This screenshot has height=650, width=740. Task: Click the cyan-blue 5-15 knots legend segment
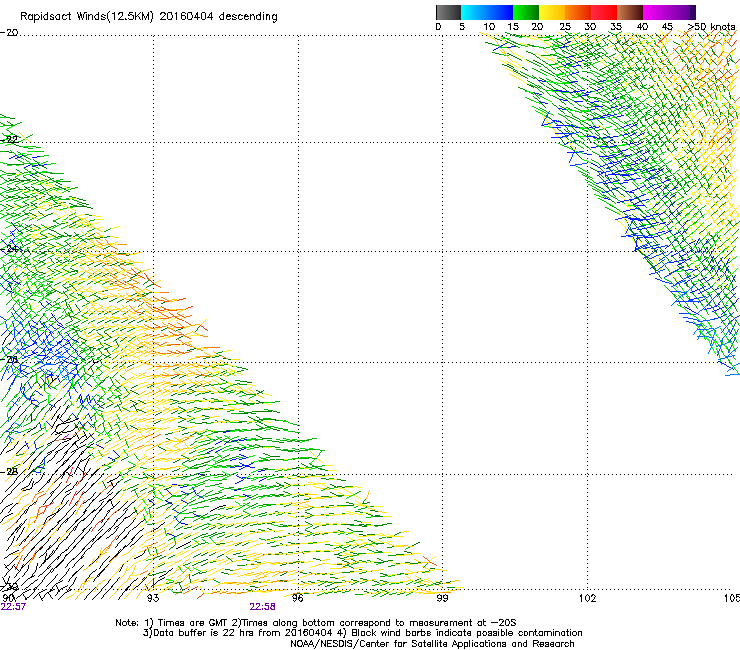pos(487,12)
